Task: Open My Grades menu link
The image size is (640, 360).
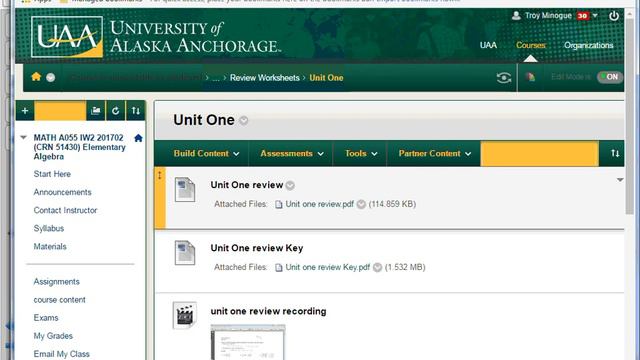Action: click(x=53, y=336)
